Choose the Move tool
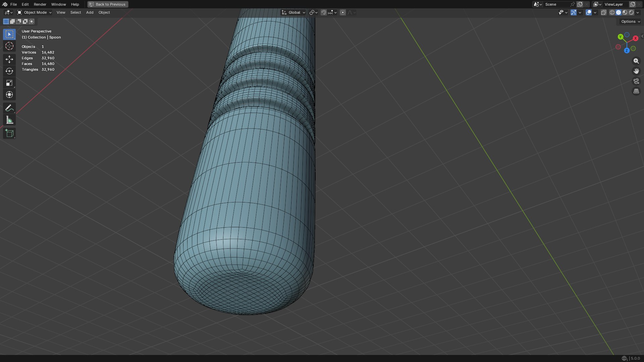Screen dimensions: 644x362 click(x=9, y=59)
